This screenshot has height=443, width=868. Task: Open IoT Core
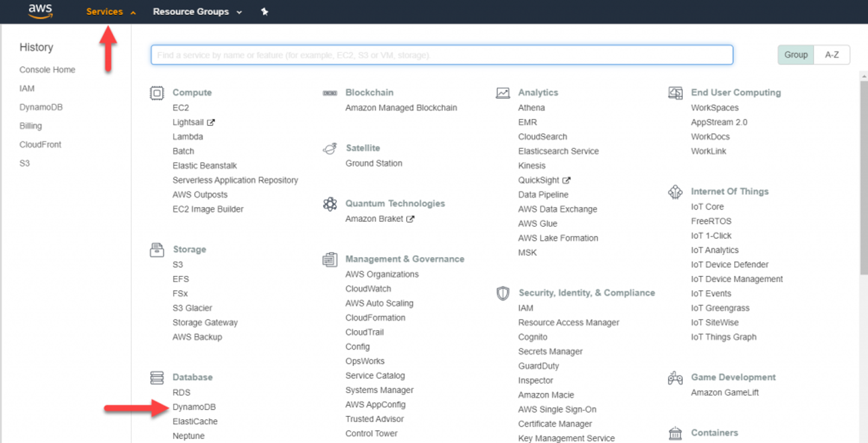click(x=707, y=207)
